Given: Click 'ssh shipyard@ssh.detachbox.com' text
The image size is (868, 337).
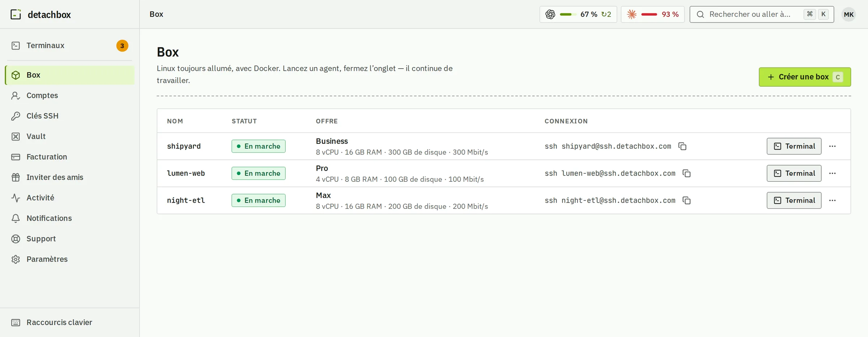Looking at the screenshot, I should pyautogui.click(x=608, y=146).
